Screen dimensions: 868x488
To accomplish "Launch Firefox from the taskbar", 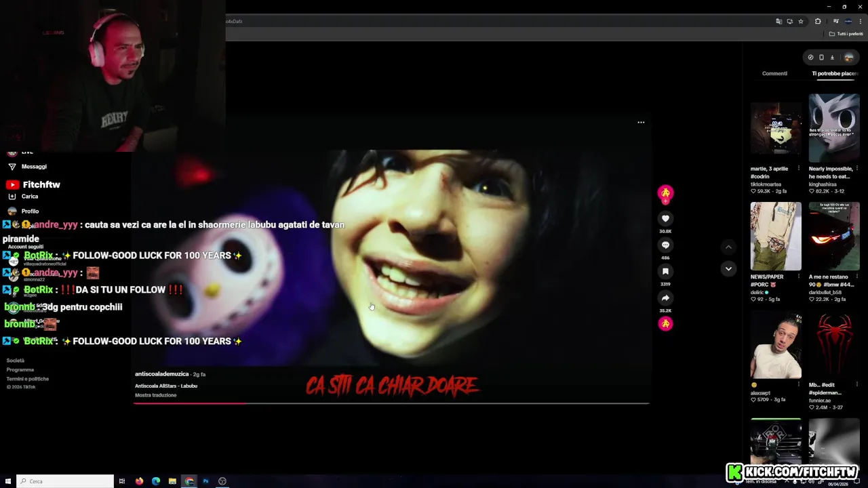I will (139, 481).
